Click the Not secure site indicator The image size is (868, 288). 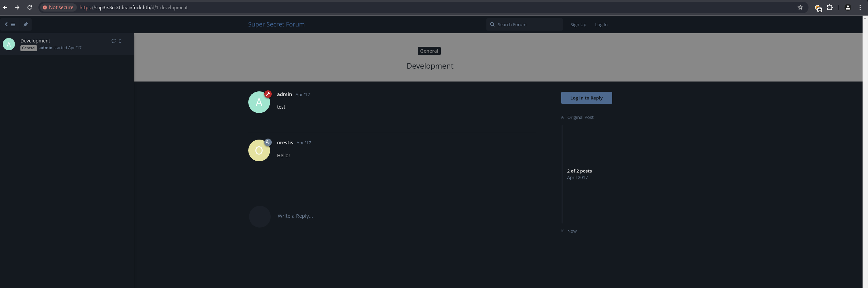(58, 7)
